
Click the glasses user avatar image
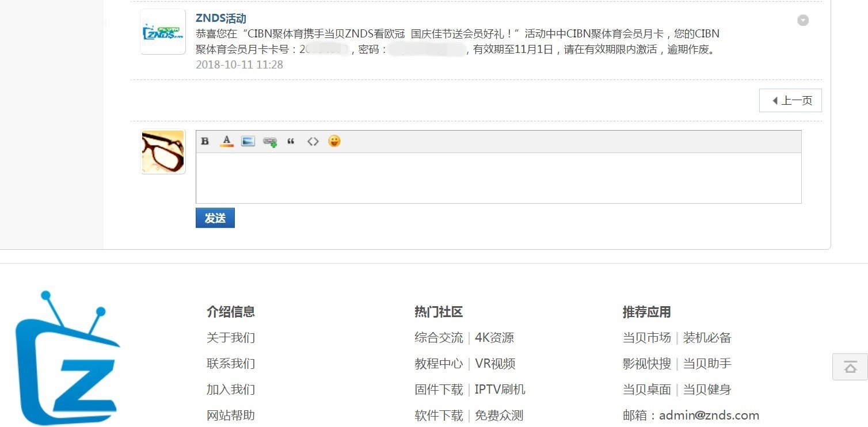(163, 152)
